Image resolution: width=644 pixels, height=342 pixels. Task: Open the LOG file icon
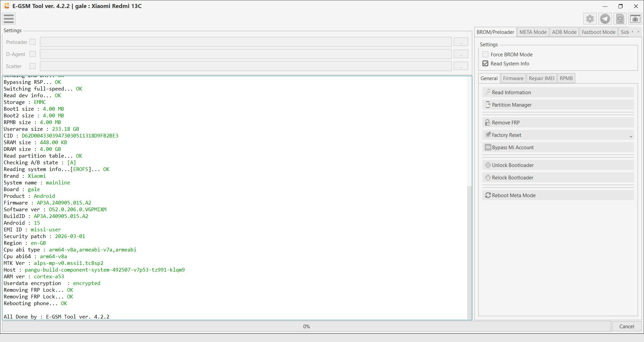(620, 19)
